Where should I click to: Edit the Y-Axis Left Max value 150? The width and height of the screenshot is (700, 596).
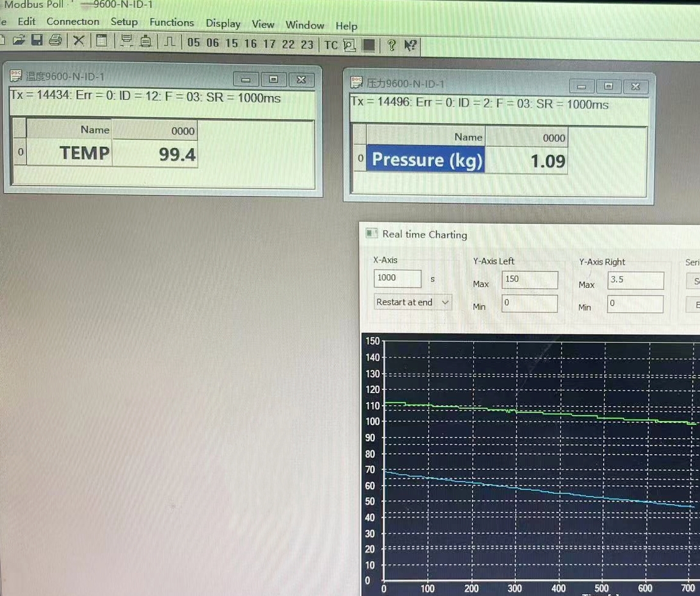click(529, 281)
